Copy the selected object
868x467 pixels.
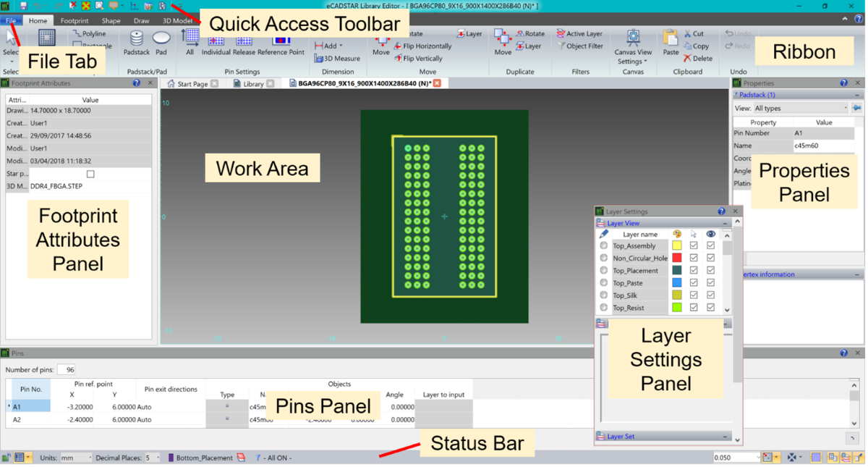click(696, 46)
